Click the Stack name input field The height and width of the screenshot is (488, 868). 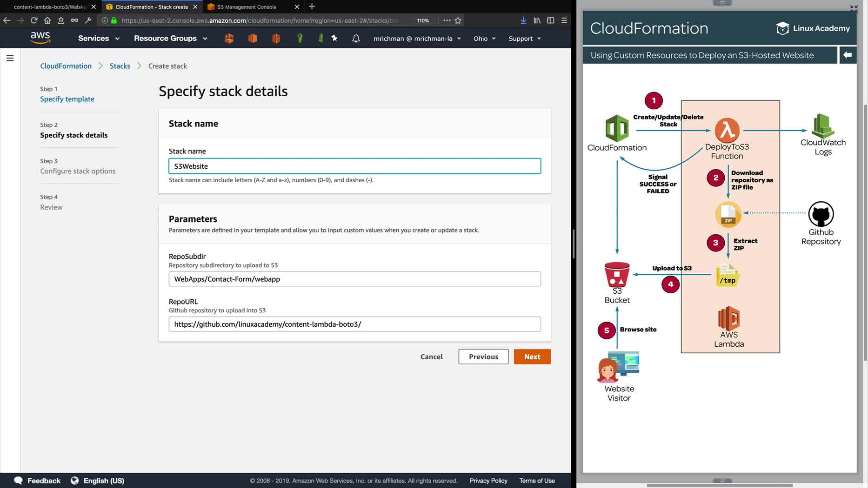coord(354,166)
